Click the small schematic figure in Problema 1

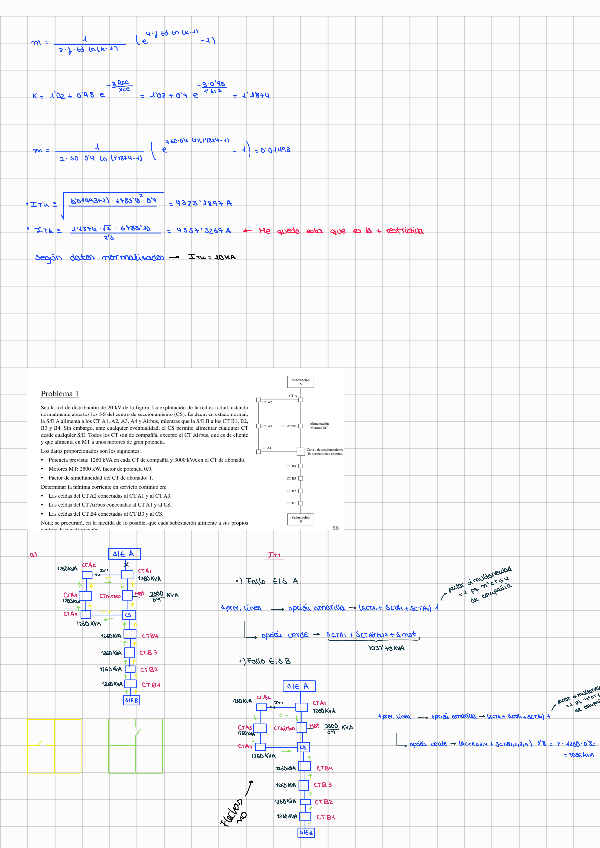295,448
